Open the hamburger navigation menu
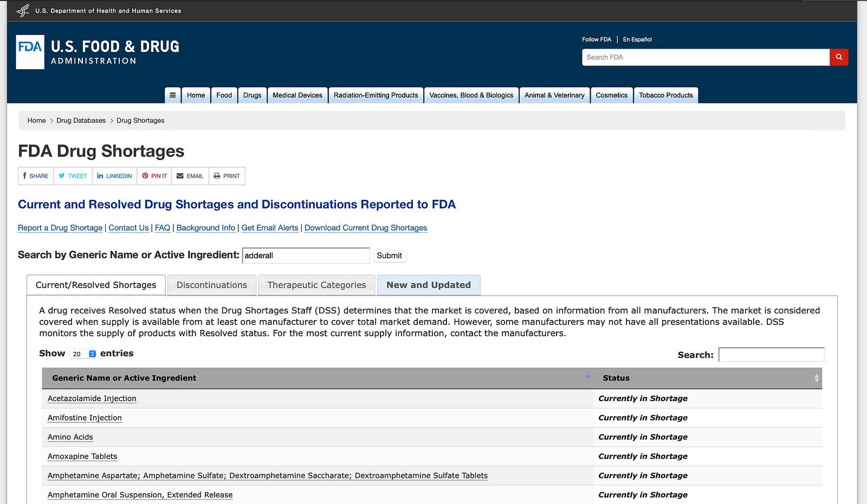The image size is (867, 504). click(172, 95)
